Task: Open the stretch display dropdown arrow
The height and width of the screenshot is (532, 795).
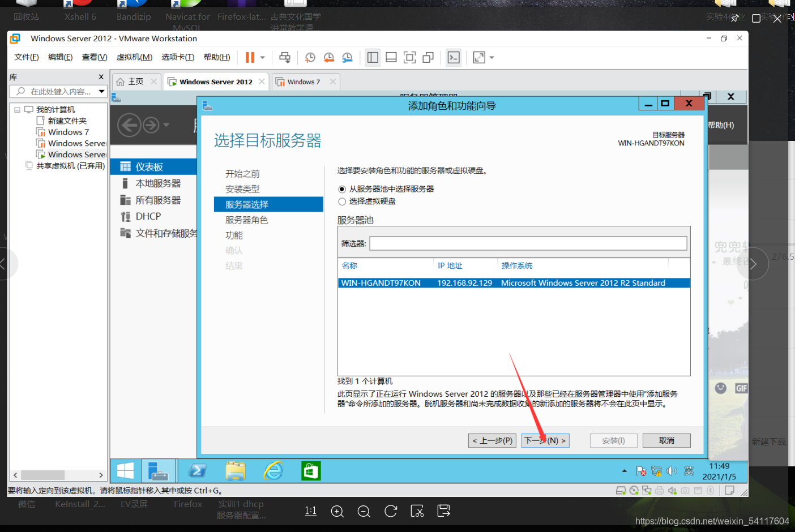Action: tap(491, 57)
